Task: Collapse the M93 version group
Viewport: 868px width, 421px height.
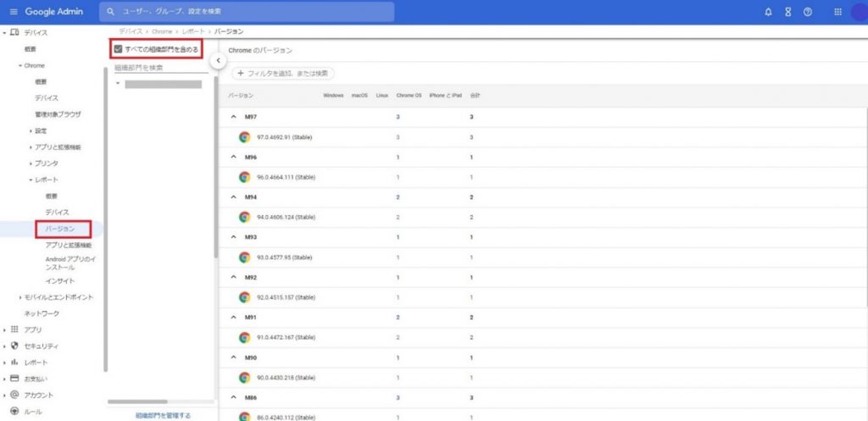Action: (x=234, y=237)
